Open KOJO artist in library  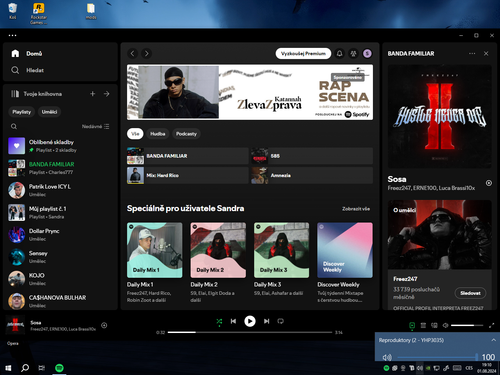coord(60,279)
